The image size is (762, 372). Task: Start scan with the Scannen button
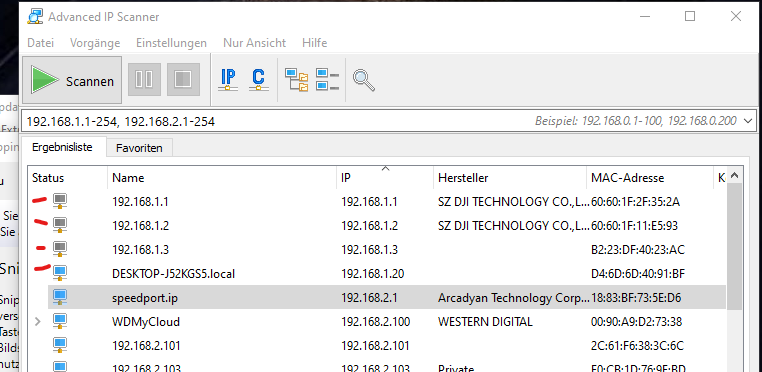tap(72, 80)
